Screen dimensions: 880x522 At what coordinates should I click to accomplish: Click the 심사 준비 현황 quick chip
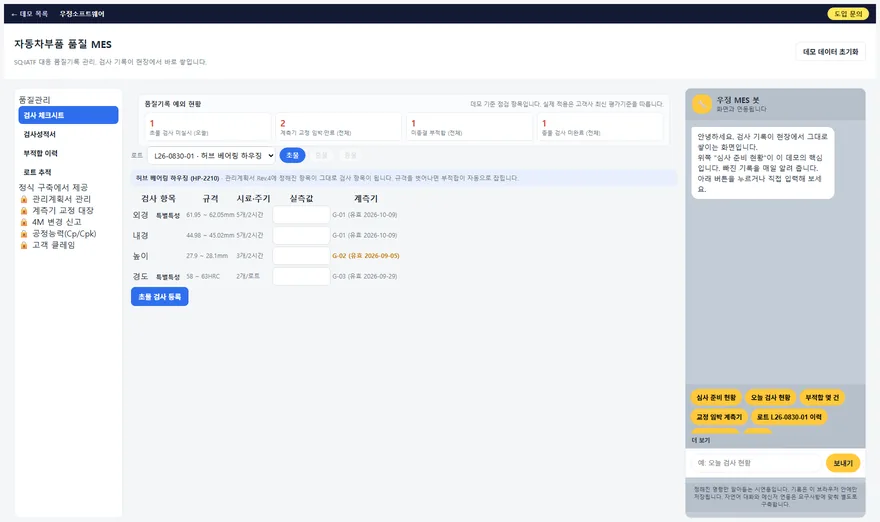tap(716, 397)
